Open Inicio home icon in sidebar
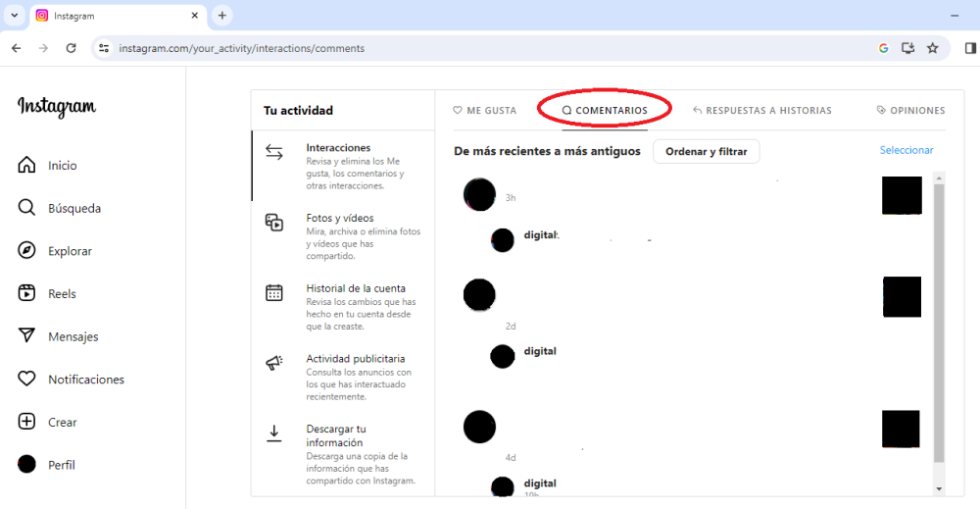This screenshot has height=509, width=980. [x=27, y=166]
